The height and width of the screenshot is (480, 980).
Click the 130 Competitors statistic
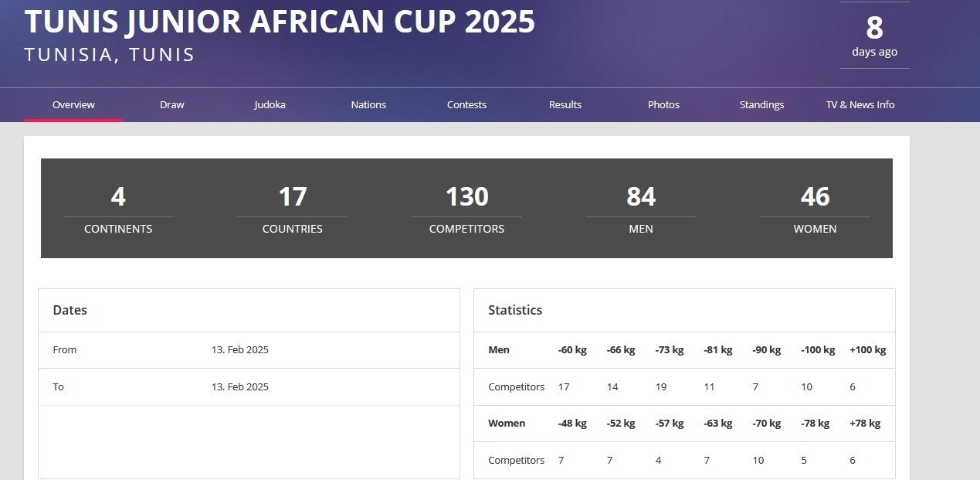tap(466, 208)
